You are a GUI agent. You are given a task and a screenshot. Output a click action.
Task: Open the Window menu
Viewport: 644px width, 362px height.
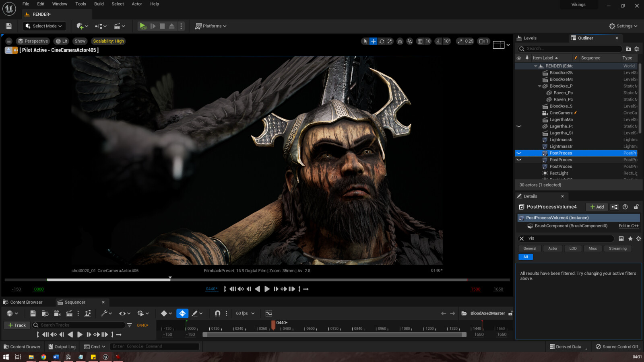60,4
